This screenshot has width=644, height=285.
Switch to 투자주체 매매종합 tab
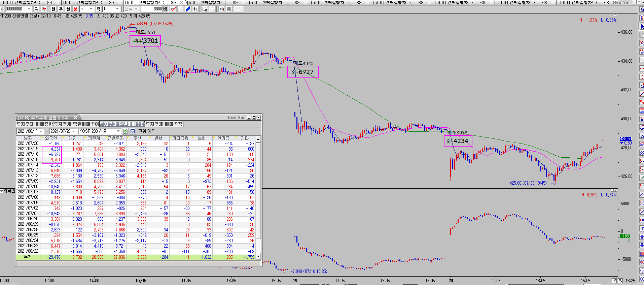[35, 124]
